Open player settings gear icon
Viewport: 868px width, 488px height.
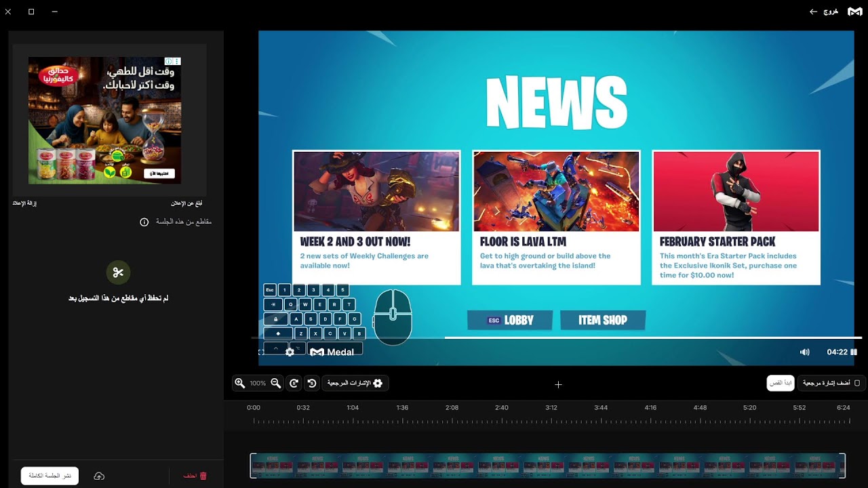click(x=290, y=352)
